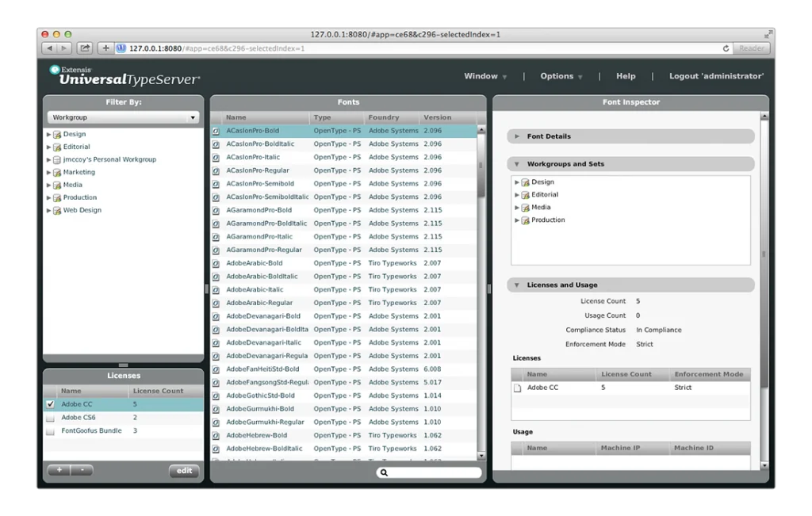Image resolution: width=812 pixels, height=516 pixels.
Task: Click the Web Design workgroup folder icon
Action: click(x=57, y=210)
